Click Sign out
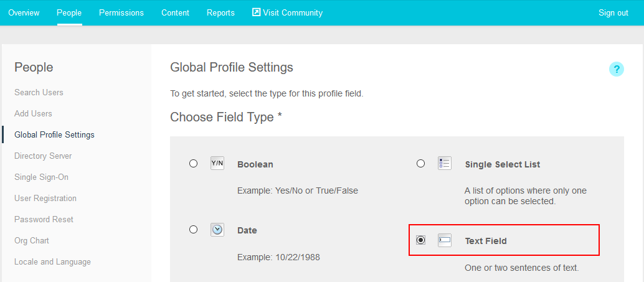Viewport: 644px width, 282px height. pos(613,12)
